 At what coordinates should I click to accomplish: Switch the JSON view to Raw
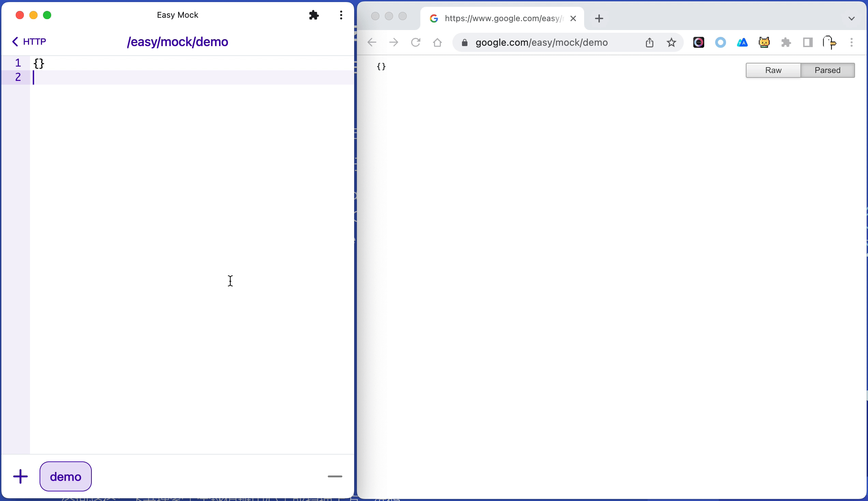pyautogui.click(x=773, y=70)
